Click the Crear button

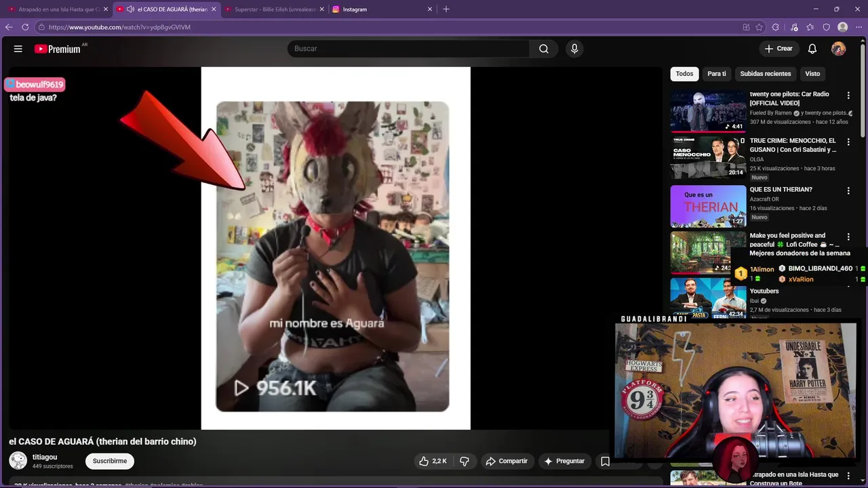[x=778, y=49]
